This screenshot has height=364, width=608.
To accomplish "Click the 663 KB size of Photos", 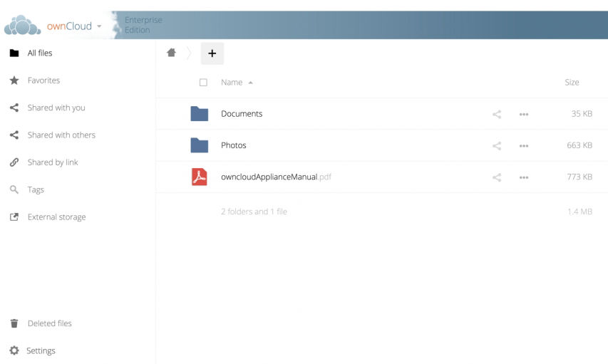I will pyautogui.click(x=579, y=145).
